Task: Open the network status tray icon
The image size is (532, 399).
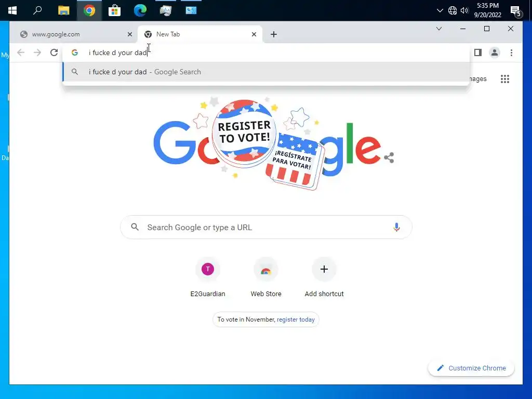Action: click(453, 10)
